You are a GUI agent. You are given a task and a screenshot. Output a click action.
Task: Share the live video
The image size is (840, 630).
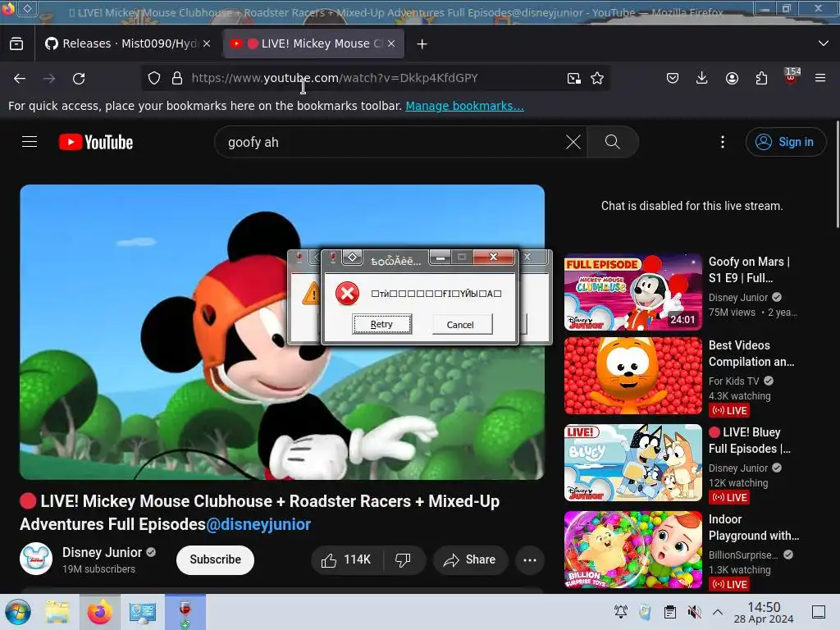pyautogui.click(x=470, y=559)
